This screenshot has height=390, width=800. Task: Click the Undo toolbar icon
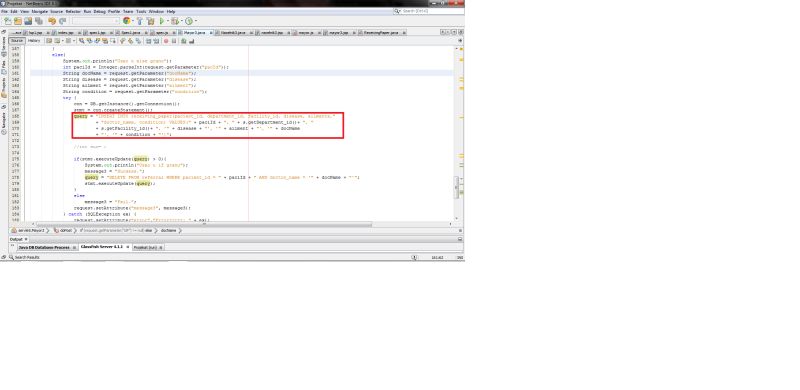click(52, 21)
